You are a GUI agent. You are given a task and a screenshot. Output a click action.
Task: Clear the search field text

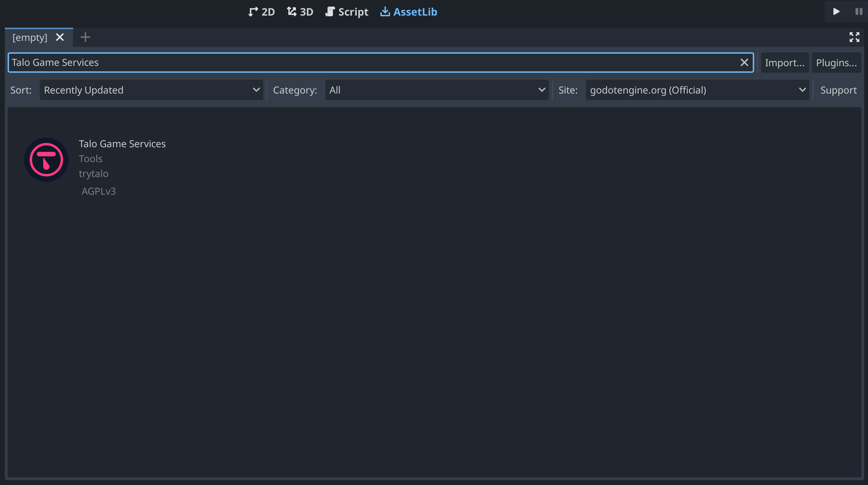pyautogui.click(x=744, y=62)
